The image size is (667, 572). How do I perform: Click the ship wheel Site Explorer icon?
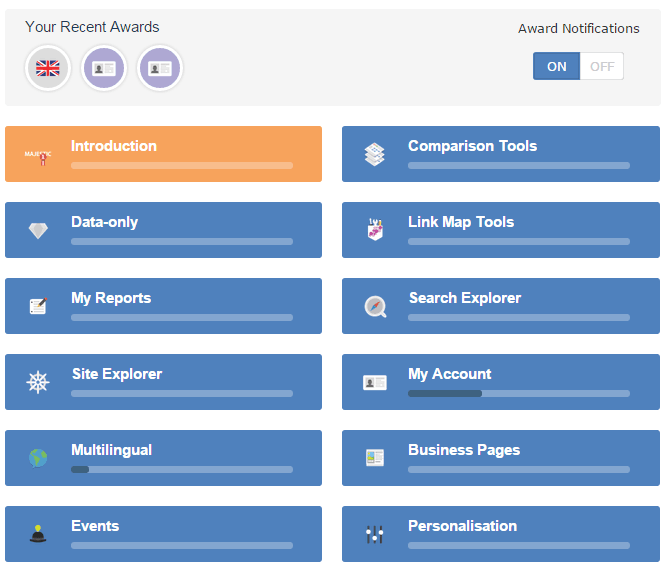pos(38,382)
